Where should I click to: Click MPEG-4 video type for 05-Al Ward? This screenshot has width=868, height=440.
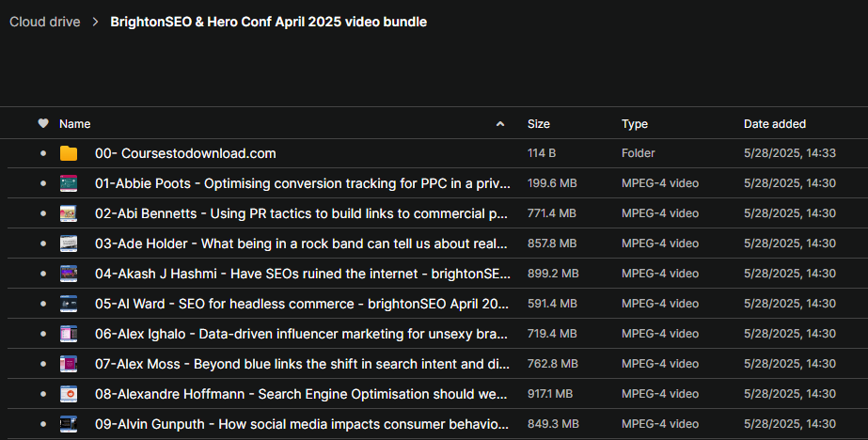(660, 304)
